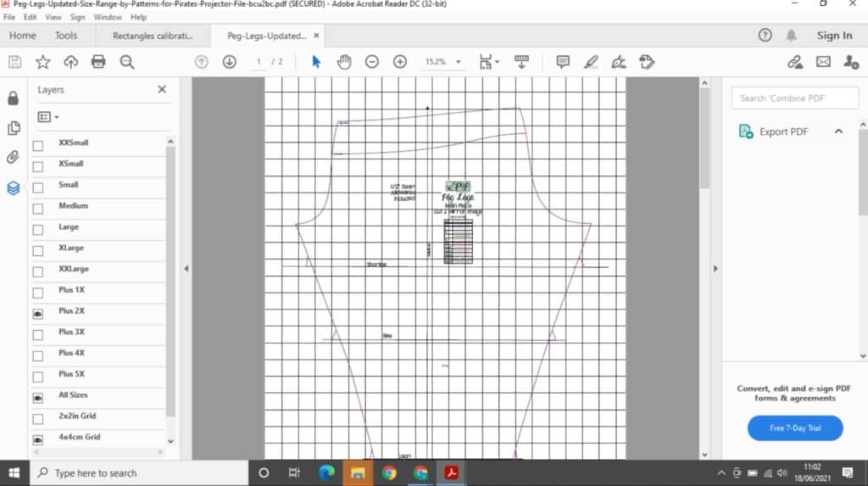The width and height of the screenshot is (868, 486).
Task: Switch to the Rectangles calibration tab
Action: point(153,36)
